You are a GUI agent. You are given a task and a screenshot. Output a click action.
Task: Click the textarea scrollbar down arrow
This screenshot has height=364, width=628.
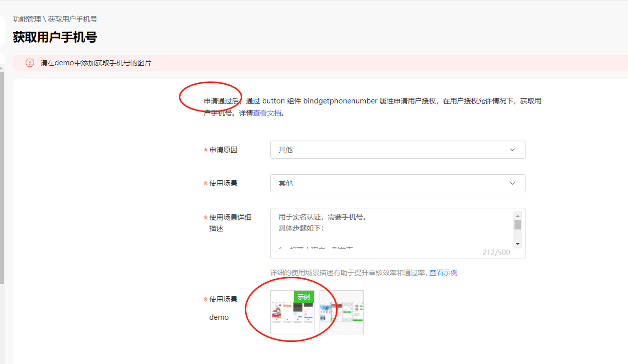pyautogui.click(x=517, y=244)
